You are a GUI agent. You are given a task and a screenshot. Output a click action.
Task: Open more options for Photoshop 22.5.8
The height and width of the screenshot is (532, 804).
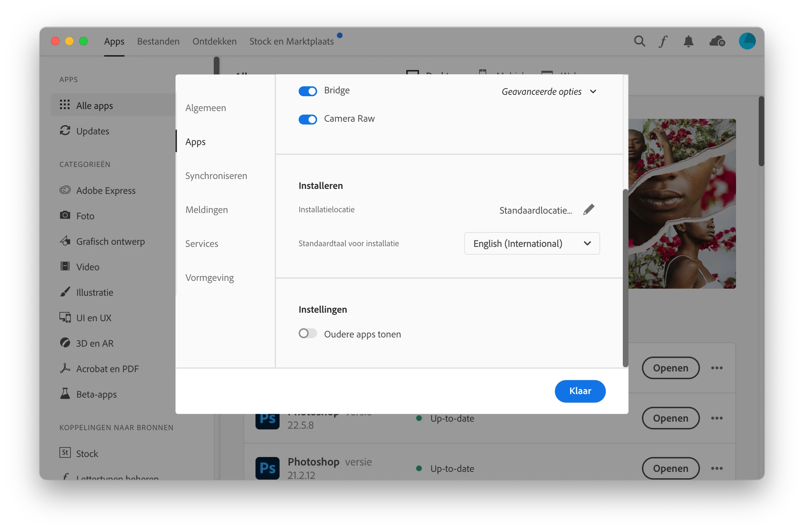click(717, 418)
